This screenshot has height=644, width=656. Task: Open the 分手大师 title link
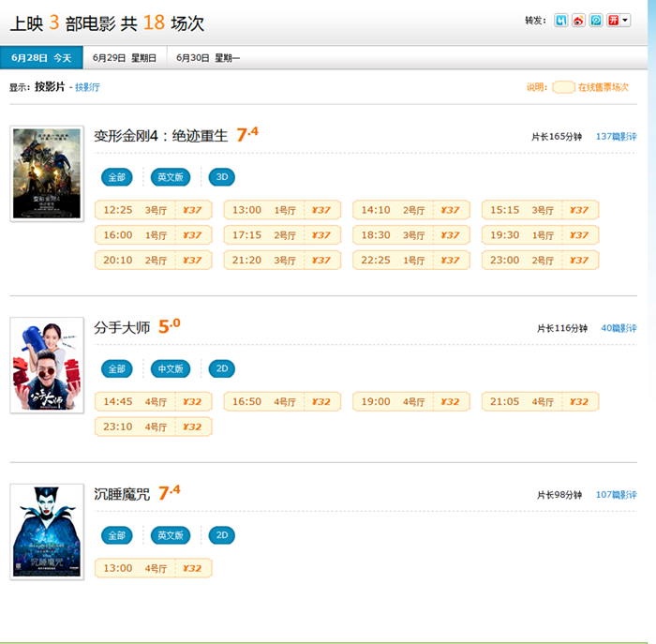[x=122, y=327]
